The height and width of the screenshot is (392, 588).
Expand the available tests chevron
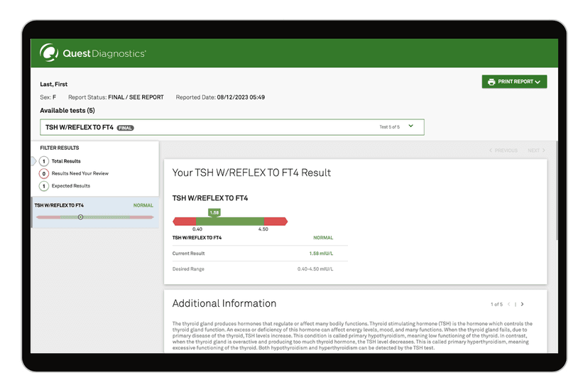pos(411,126)
